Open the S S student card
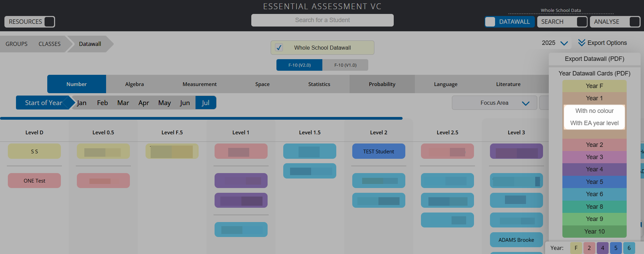This screenshot has height=254, width=644. coord(34,151)
